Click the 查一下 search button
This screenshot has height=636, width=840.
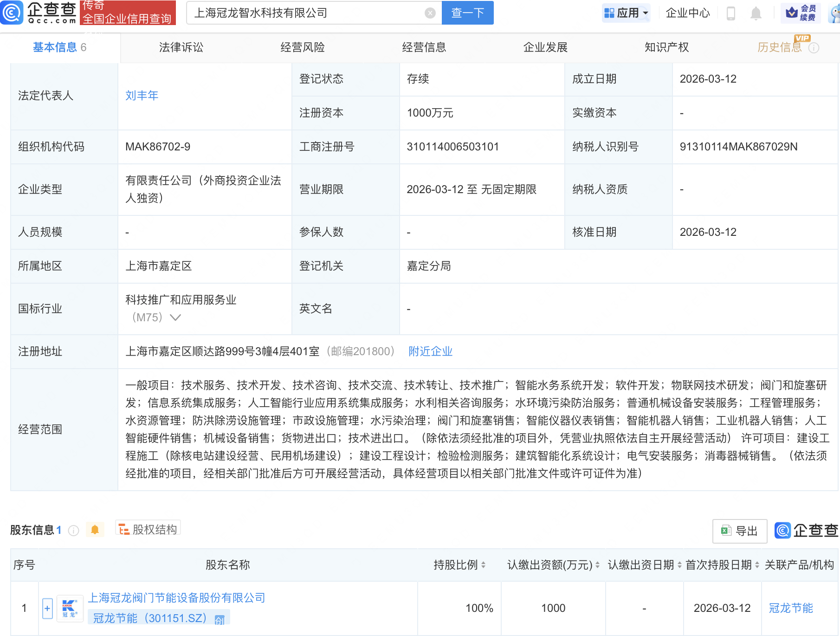click(467, 13)
